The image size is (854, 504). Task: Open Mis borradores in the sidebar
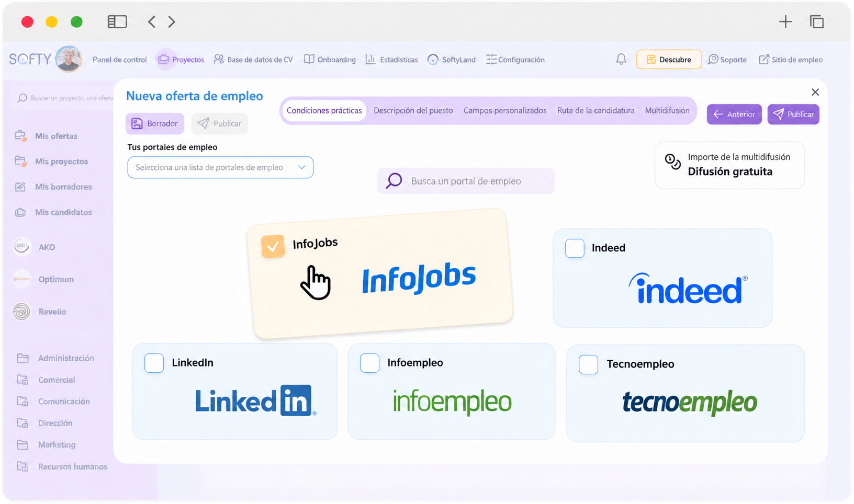[x=53, y=187]
